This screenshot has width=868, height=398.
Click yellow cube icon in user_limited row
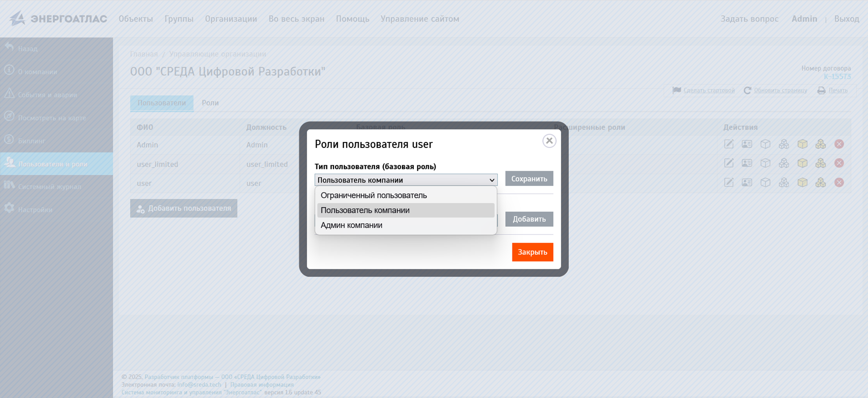pyautogui.click(x=802, y=163)
